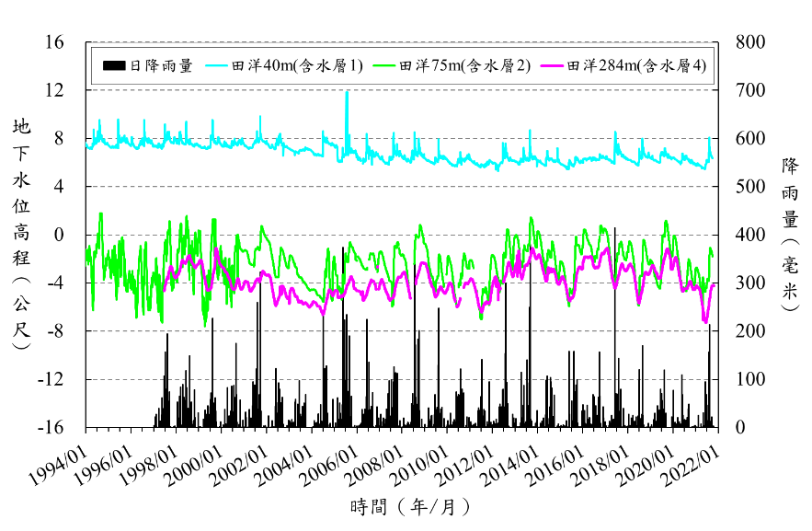Click the cyan series start at left edge

pos(87,144)
